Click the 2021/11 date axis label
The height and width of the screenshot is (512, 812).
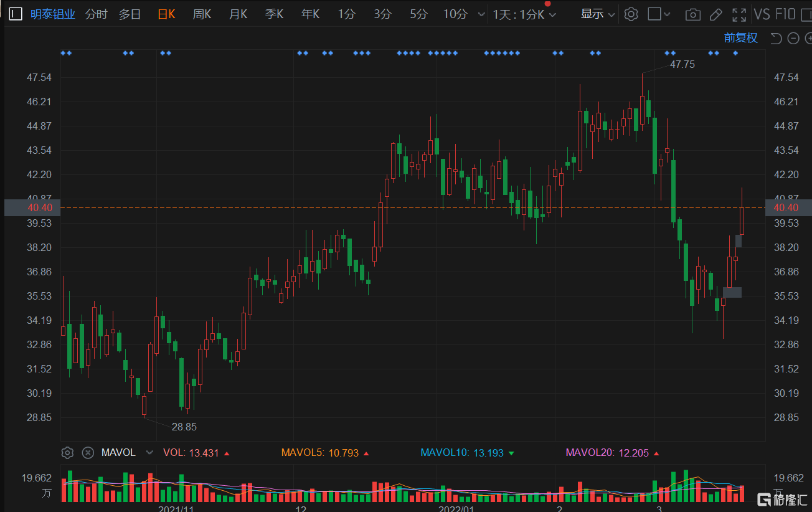pyautogui.click(x=176, y=510)
